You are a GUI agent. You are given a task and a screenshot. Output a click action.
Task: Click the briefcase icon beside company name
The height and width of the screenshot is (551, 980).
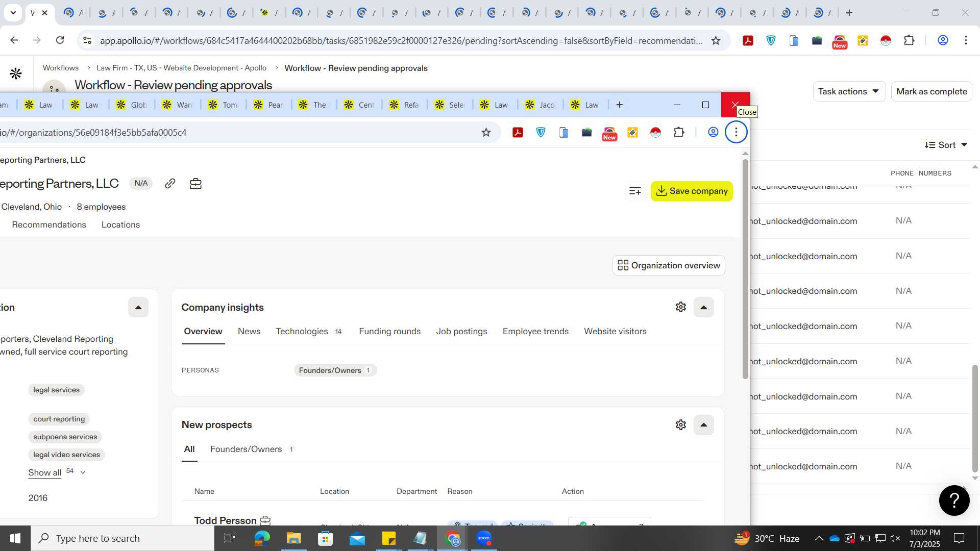[x=195, y=184]
